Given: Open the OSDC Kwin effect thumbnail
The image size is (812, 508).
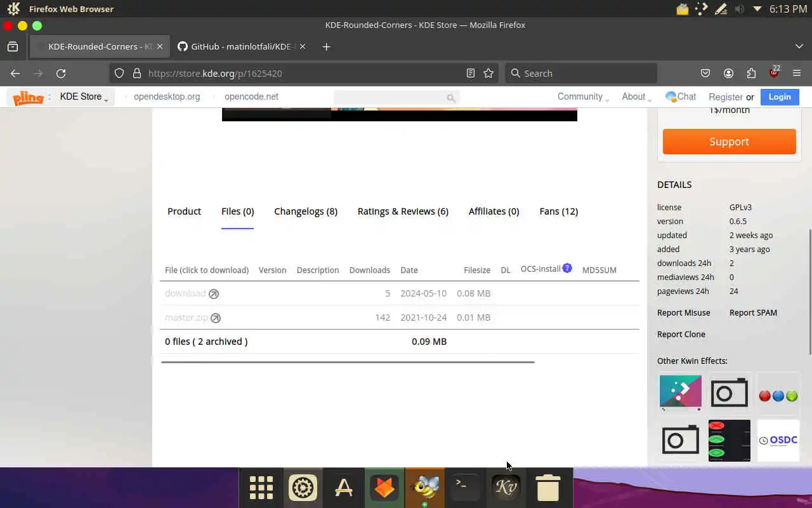Looking at the screenshot, I should [x=778, y=440].
